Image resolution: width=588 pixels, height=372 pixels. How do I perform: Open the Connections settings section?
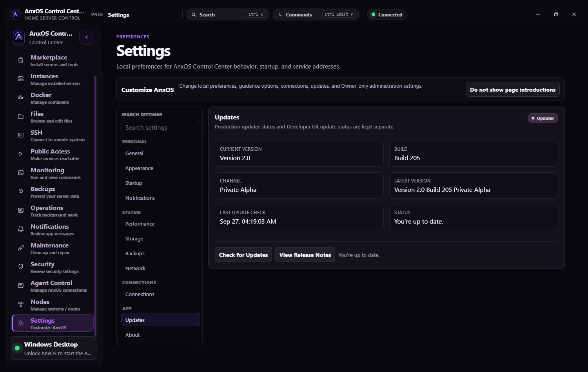[x=161, y=294]
